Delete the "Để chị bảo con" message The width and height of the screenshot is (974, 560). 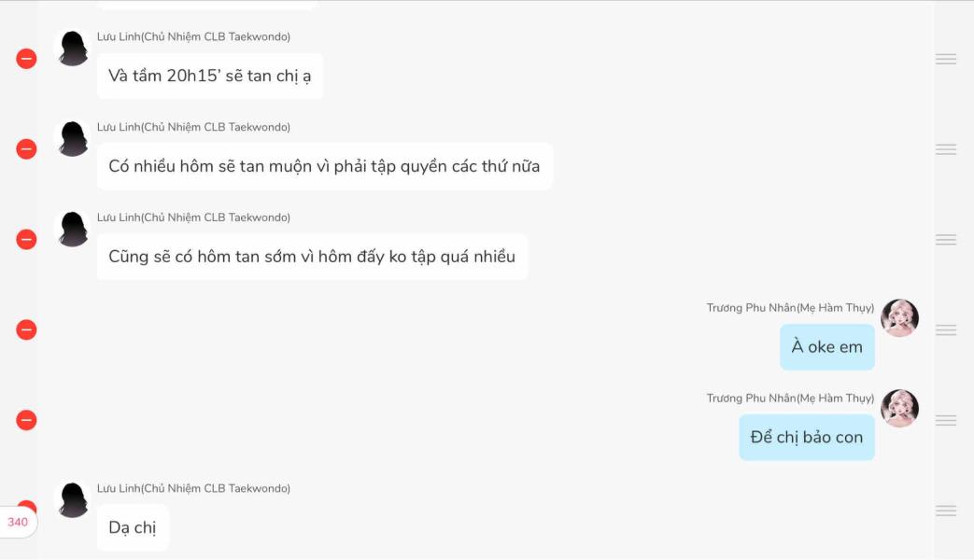point(26,421)
